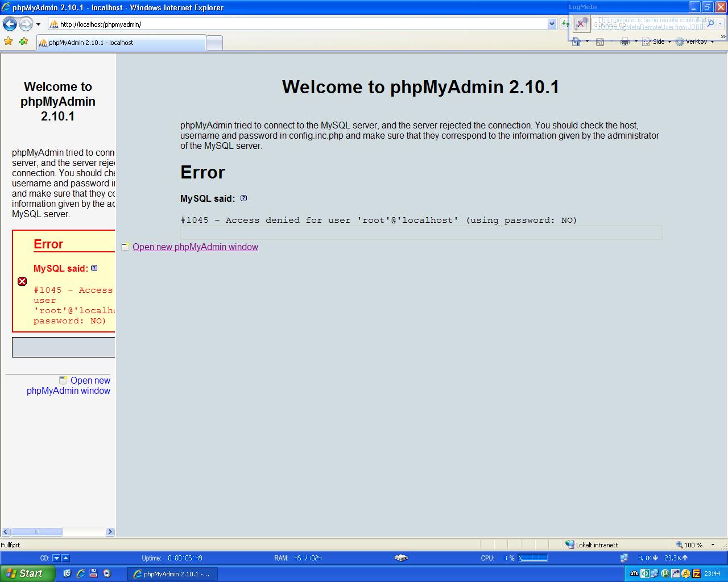Click the left frame horizontal scrollbar thumb
728x582 pixels.
(x=37, y=532)
